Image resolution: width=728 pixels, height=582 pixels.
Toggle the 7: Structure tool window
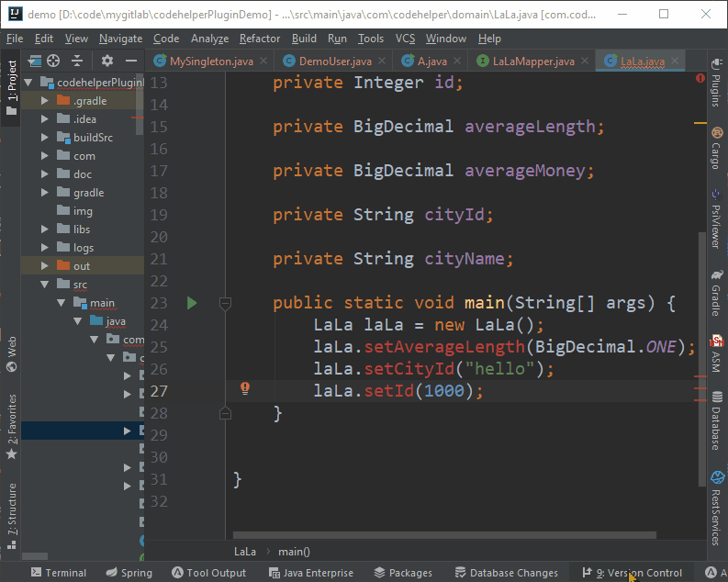coord(11,516)
